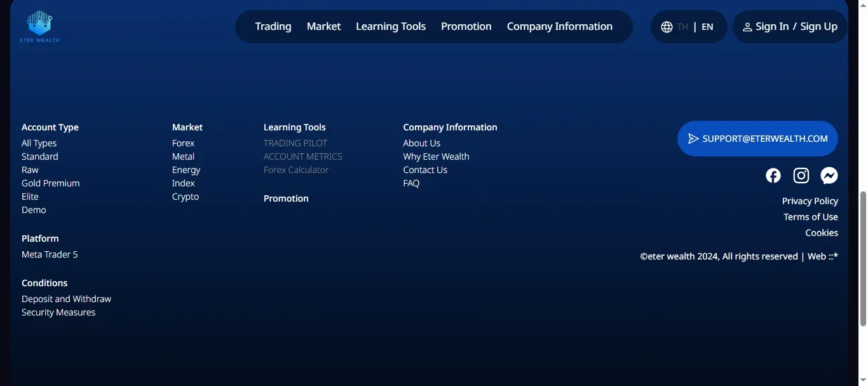
Task: Click the footer Learning Tools heading
Action: pyautogui.click(x=295, y=127)
